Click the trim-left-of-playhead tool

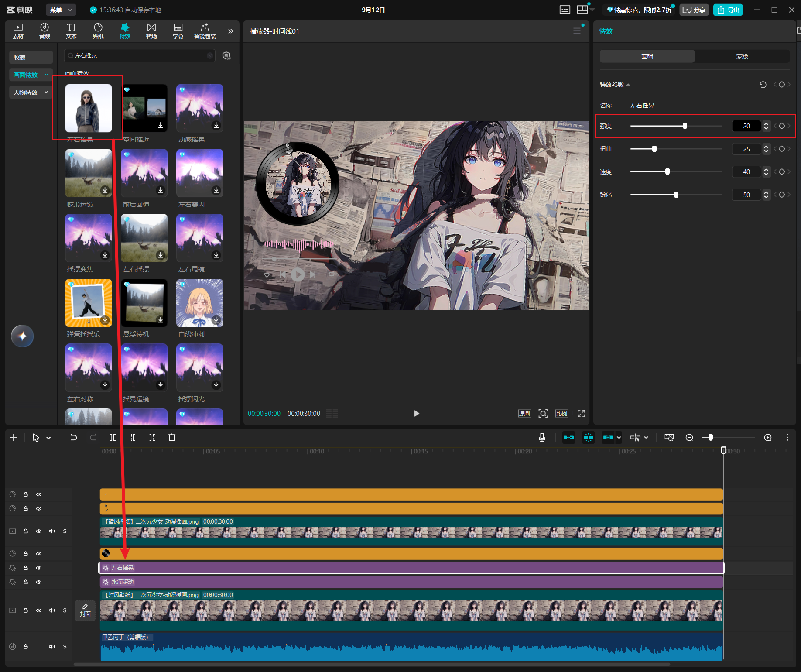point(133,437)
